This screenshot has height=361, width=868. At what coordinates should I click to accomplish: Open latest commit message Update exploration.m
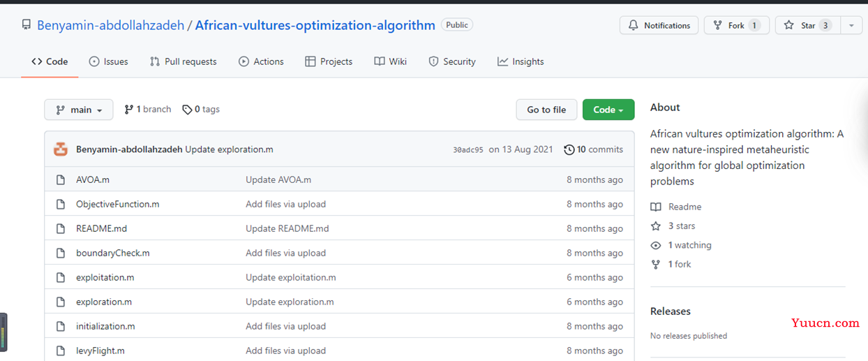tap(229, 149)
